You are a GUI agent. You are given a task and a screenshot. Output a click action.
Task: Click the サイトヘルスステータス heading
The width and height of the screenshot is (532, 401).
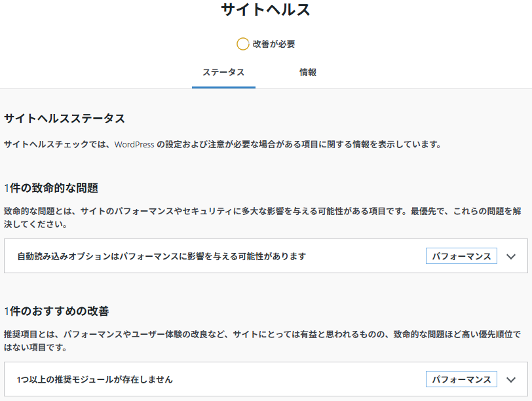pyautogui.click(x=64, y=119)
